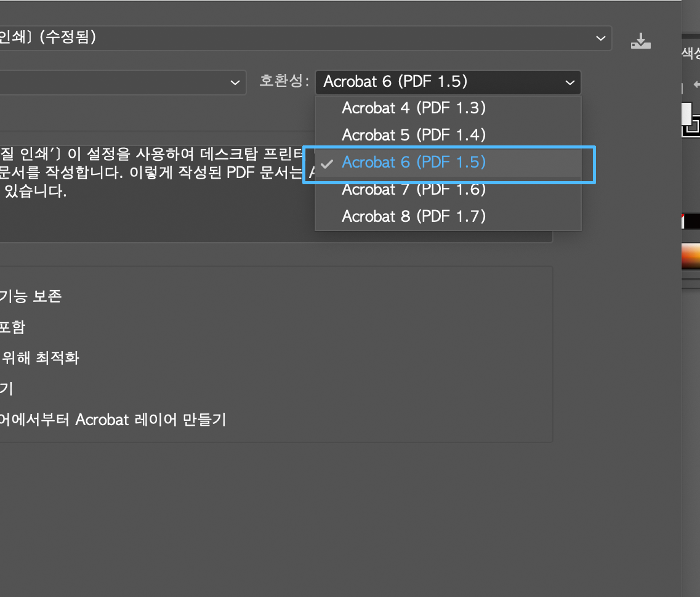Click the color spectrum bar in right panel
Viewport: 700px width, 597px height.
pyautogui.click(x=691, y=256)
